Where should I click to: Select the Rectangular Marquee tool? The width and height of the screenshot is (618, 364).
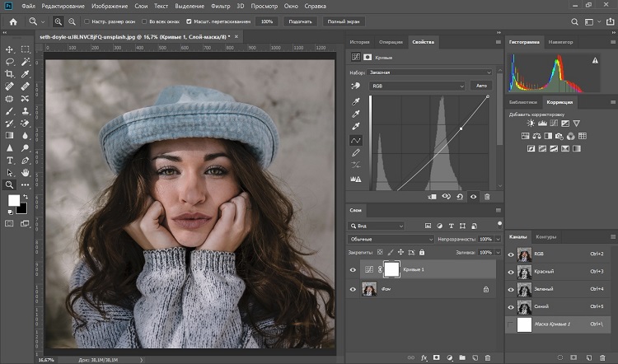tap(26, 49)
